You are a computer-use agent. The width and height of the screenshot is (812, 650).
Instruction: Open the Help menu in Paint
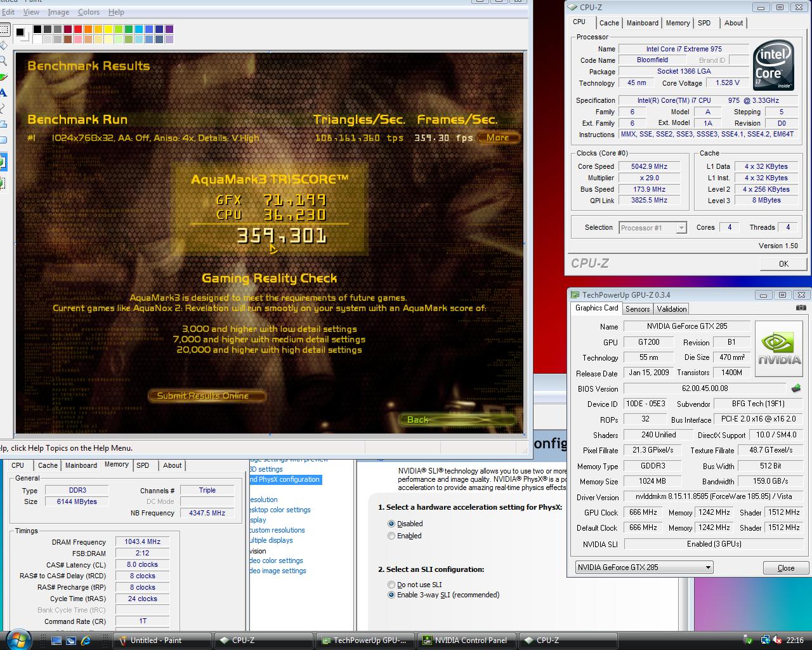coord(116,12)
